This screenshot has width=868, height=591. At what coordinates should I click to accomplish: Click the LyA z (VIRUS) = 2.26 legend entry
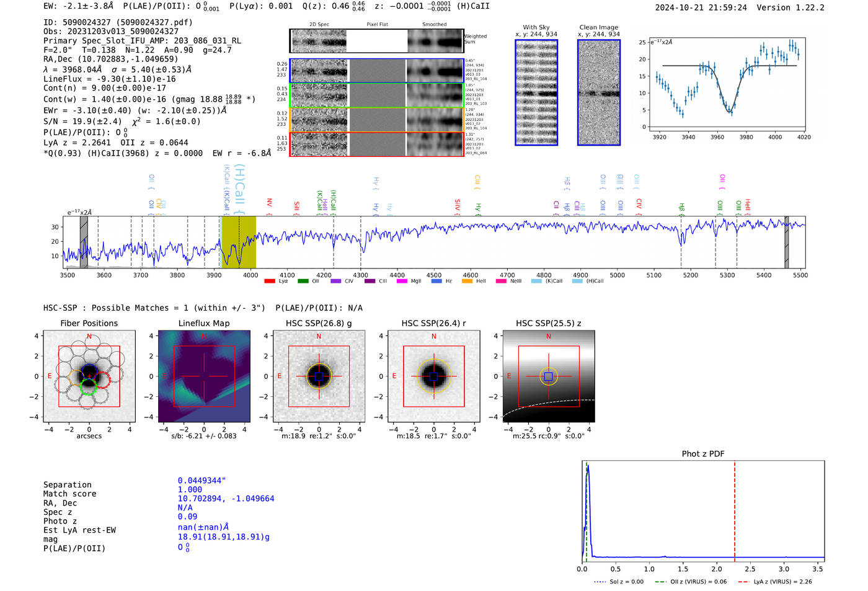pos(775,582)
